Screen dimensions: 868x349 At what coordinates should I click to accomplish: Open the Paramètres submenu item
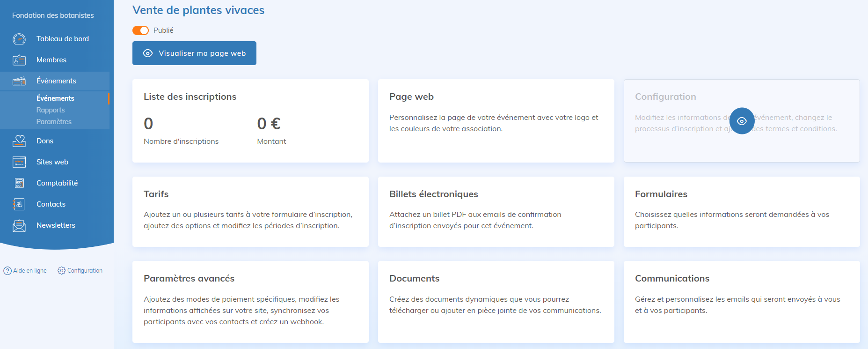click(x=54, y=122)
